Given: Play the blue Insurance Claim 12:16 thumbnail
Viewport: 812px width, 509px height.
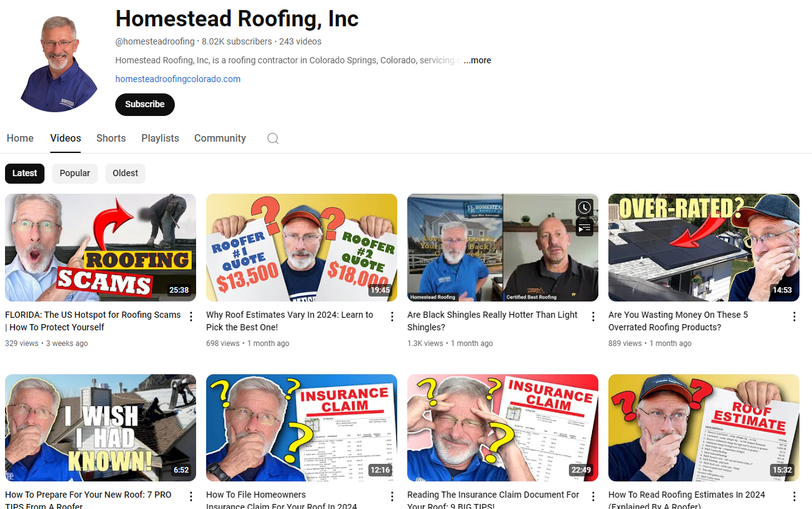Looking at the screenshot, I should [x=301, y=428].
